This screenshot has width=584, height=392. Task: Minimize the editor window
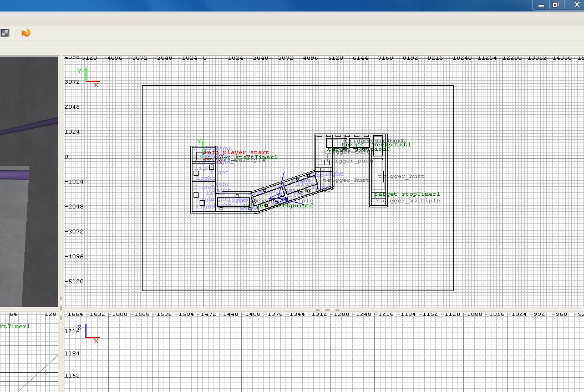(541, 4)
